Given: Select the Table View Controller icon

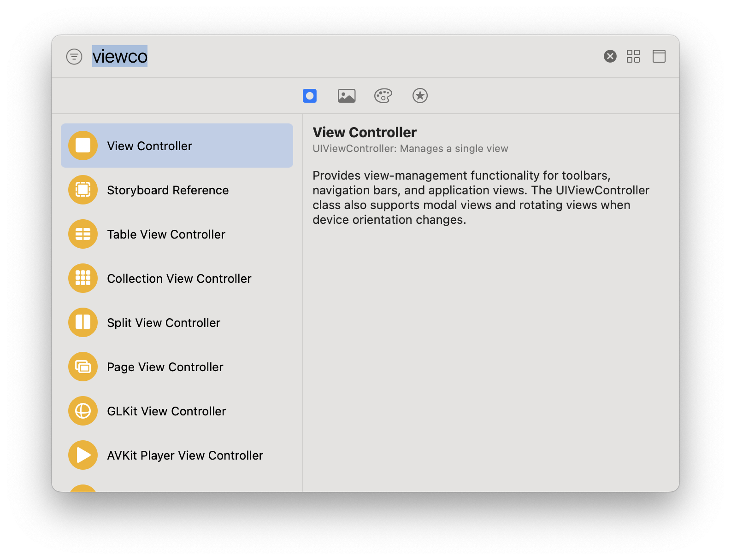Looking at the screenshot, I should click(83, 234).
